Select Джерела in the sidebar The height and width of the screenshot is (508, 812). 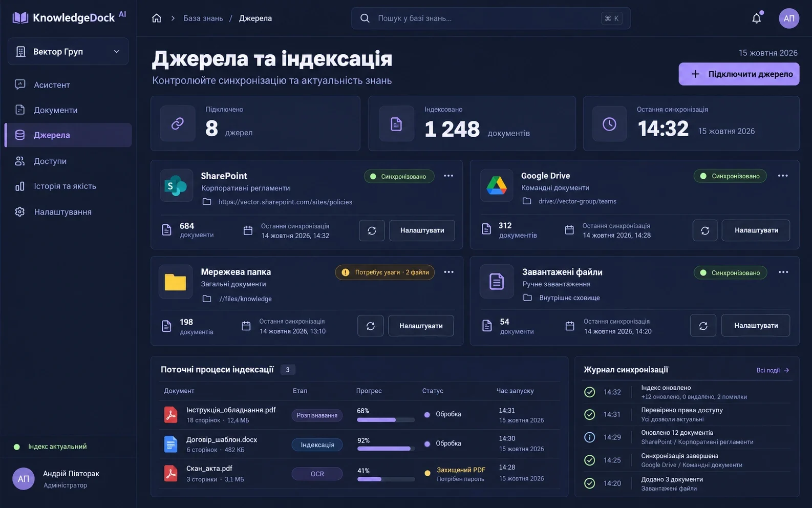(x=68, y=135)
